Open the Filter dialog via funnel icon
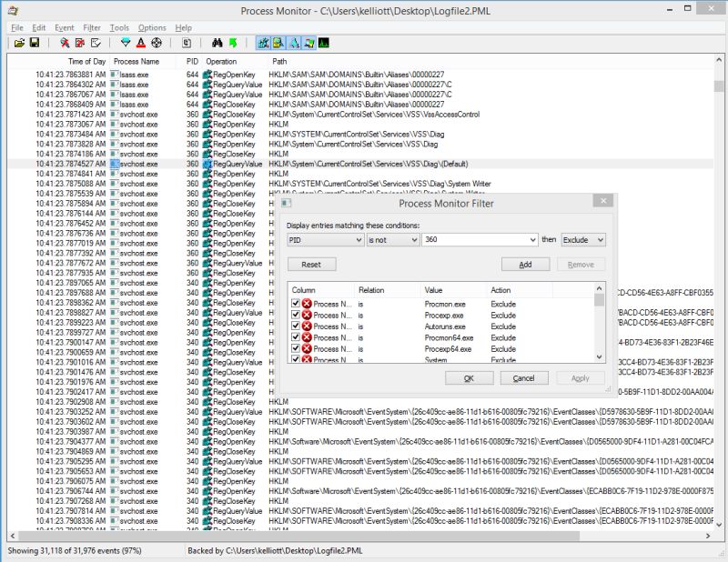 point(126,43)
